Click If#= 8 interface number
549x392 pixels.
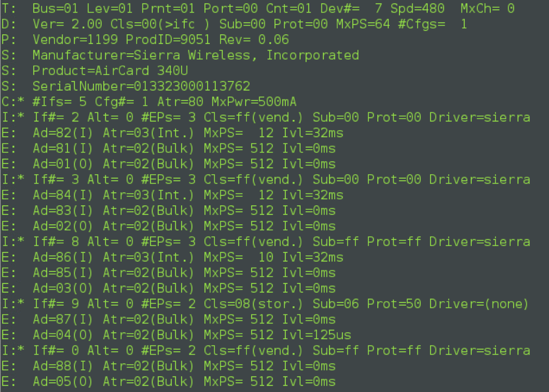pyautogui.click(x=55, y=242)
